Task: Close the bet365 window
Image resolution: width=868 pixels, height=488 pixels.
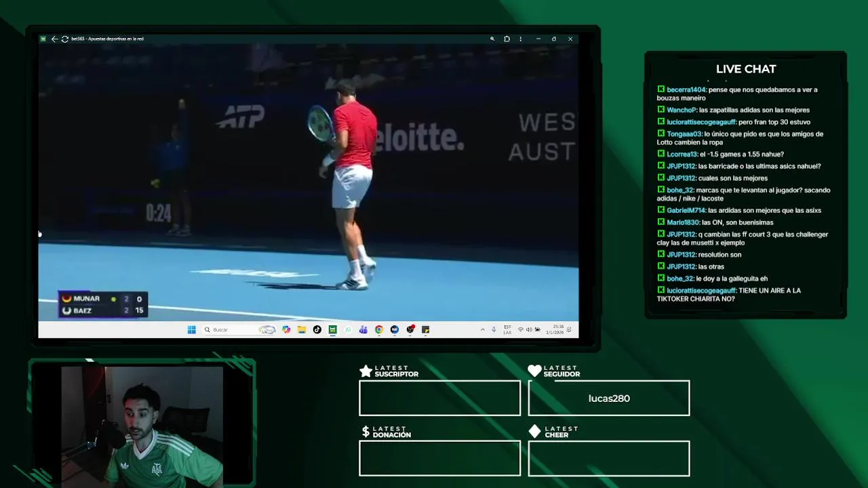Action: pos(570,39)
